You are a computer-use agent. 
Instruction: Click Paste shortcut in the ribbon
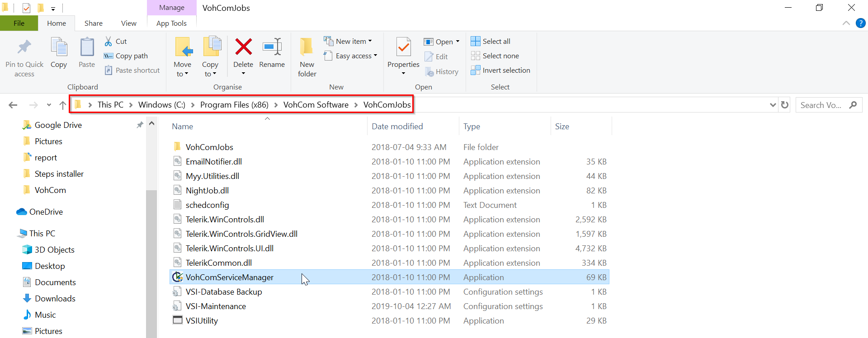(x=132, y=70)
